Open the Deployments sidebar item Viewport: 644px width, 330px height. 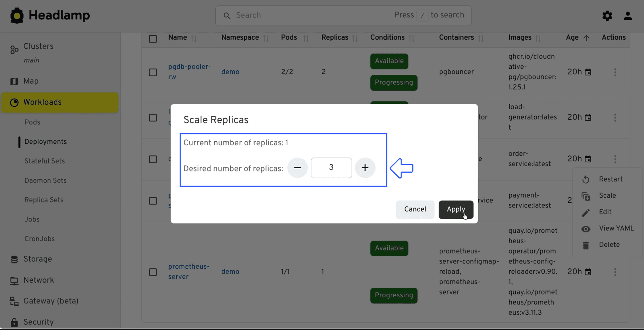(46, 142)
